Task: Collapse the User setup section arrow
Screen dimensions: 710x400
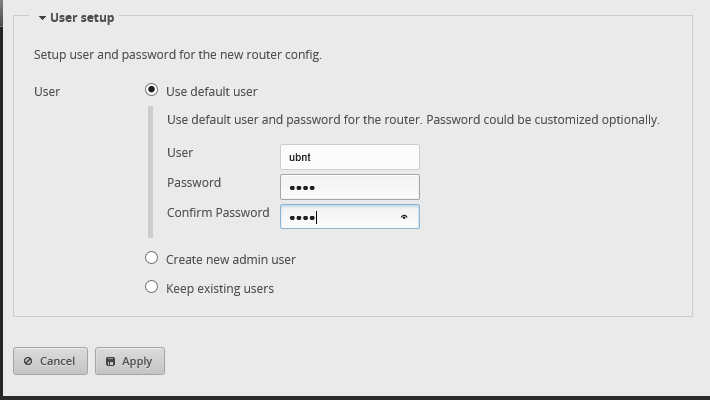Action: pyautogui.click(x=42, y=18)
